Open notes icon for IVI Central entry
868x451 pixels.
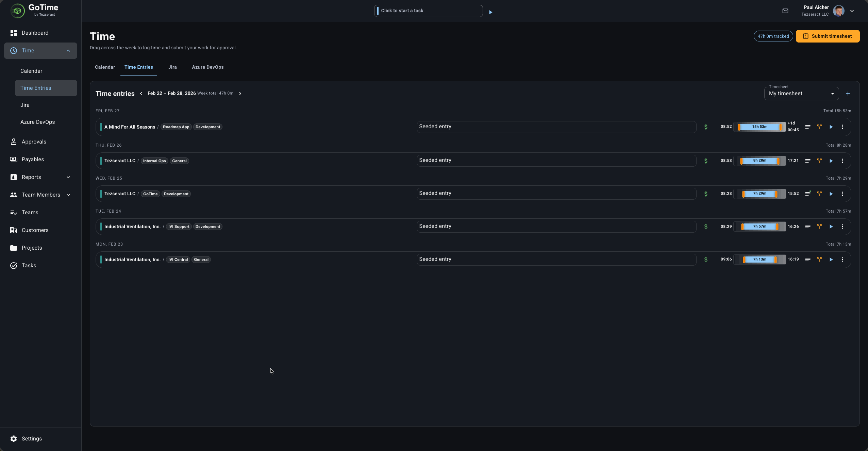807,260
